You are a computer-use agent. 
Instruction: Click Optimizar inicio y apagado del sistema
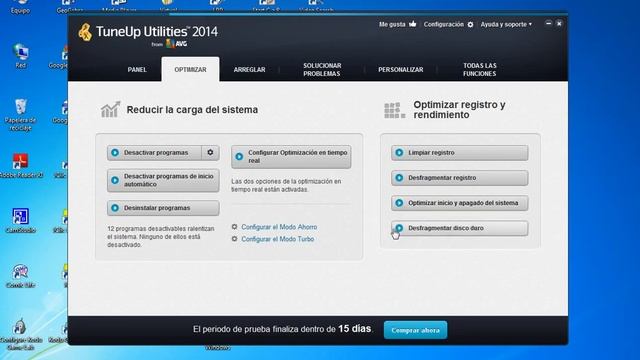[x=460, y=203]
